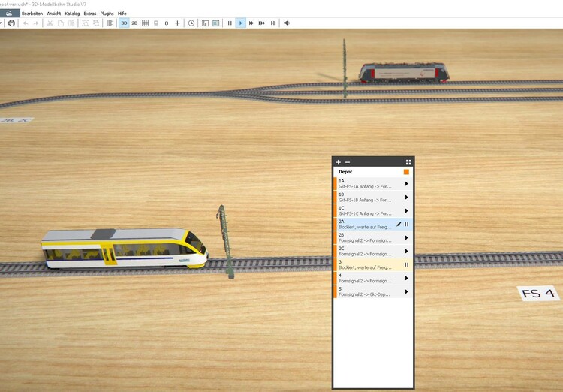The image size is (563, 392).
Task: Click the fast forward simulation button
Action: point(251,23)
